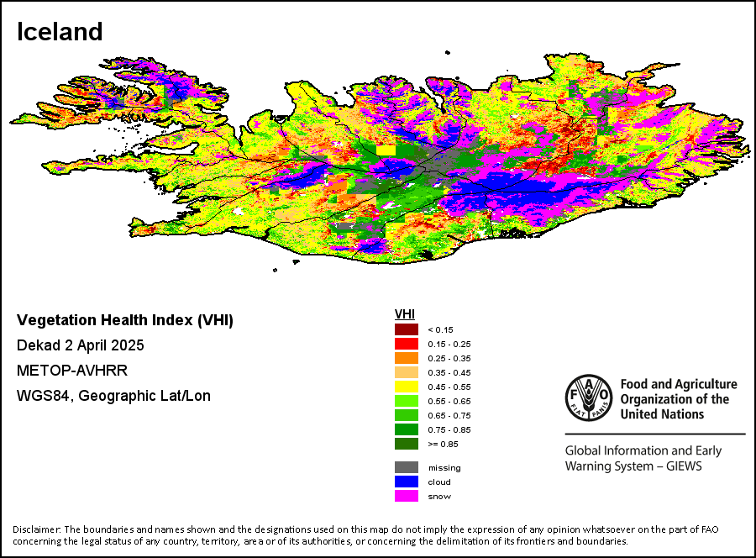Click the WGS84, Geographic Lat/Lon text
756x558 pixels.
113,396
